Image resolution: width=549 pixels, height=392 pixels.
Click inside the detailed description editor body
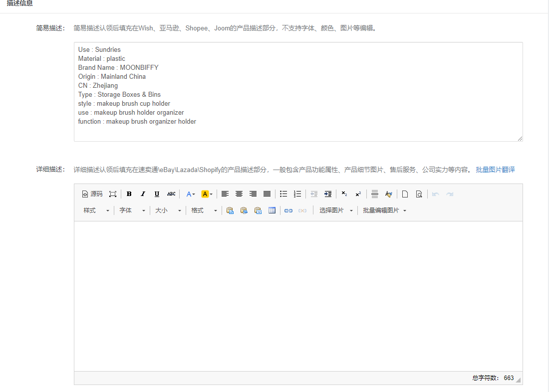[298, 296]
